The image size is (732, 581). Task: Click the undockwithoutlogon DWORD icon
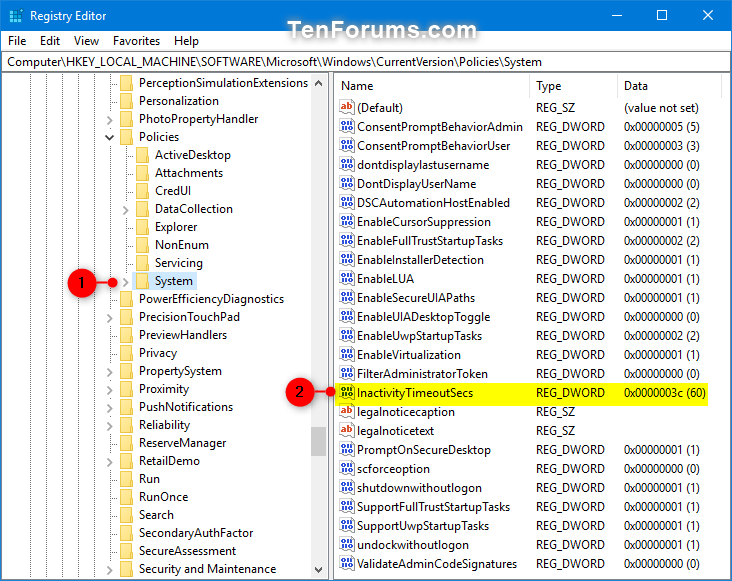346,545
